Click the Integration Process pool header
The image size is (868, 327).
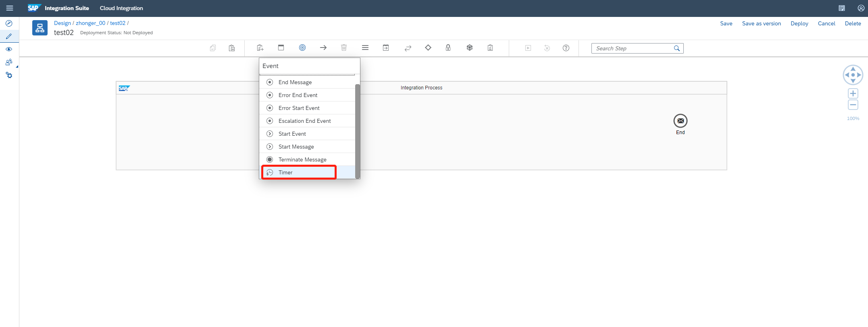click(x=421, y=88)
